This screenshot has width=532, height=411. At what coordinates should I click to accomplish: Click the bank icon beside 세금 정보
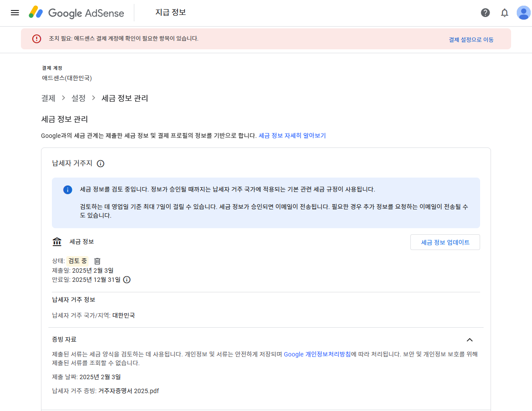pos(57,241)
